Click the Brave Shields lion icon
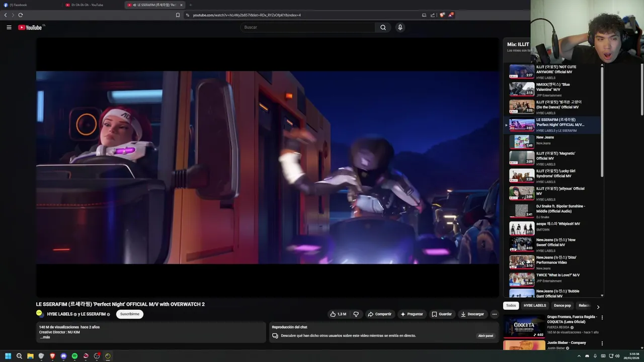Image resolution: width=644 pixels, height=362 pixels. 442,15
